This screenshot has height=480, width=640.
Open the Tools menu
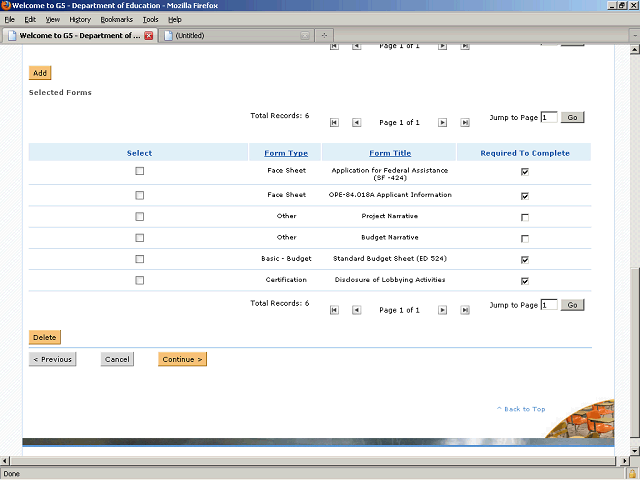pyautogui.click(x=151, y=20)
